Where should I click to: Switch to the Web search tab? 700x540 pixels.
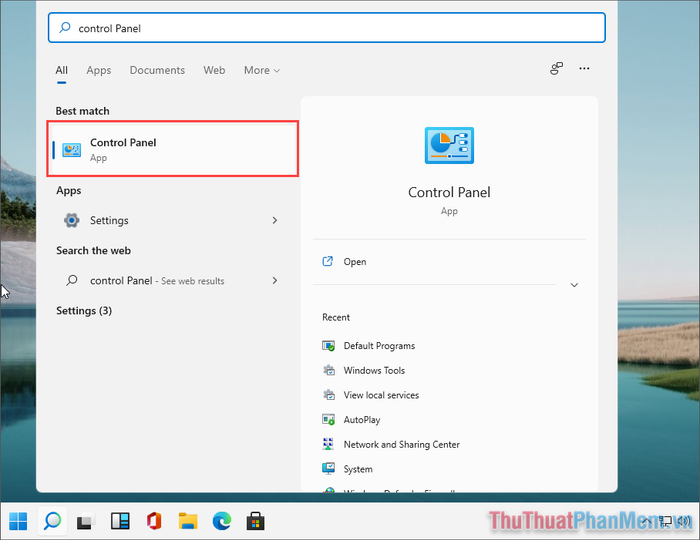[214, 71]
